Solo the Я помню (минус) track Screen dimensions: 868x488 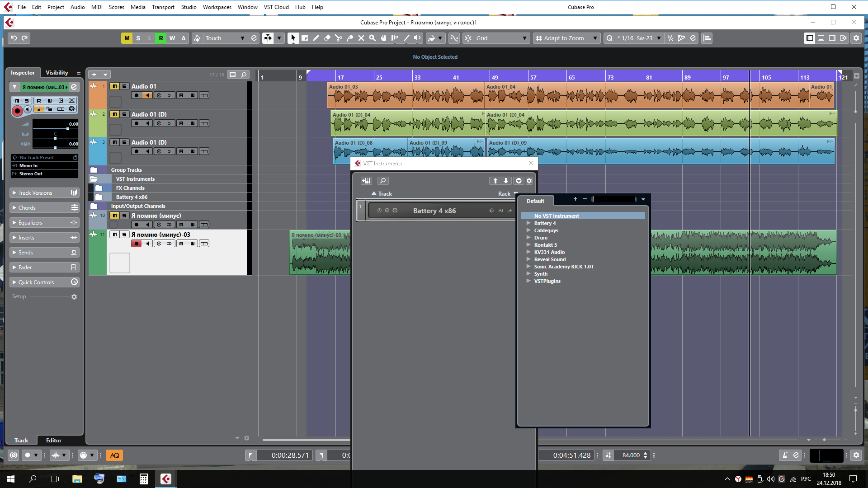tap(124, 216)
